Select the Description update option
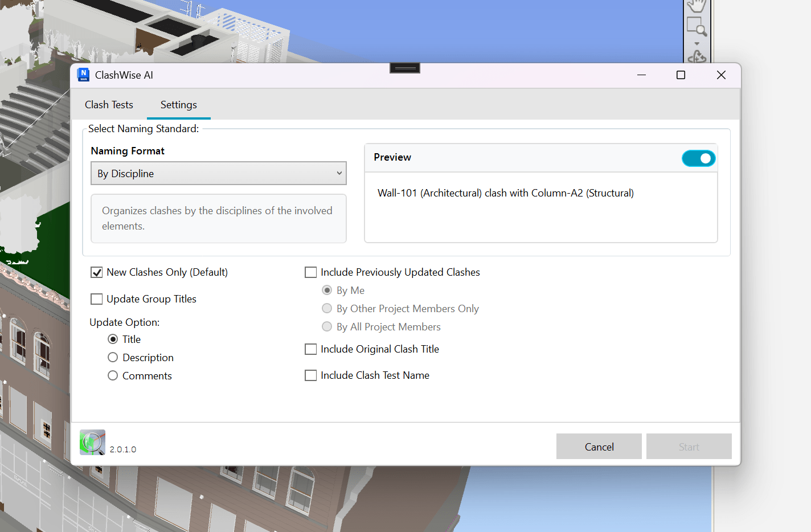The image size is (811, 532). 113,358
